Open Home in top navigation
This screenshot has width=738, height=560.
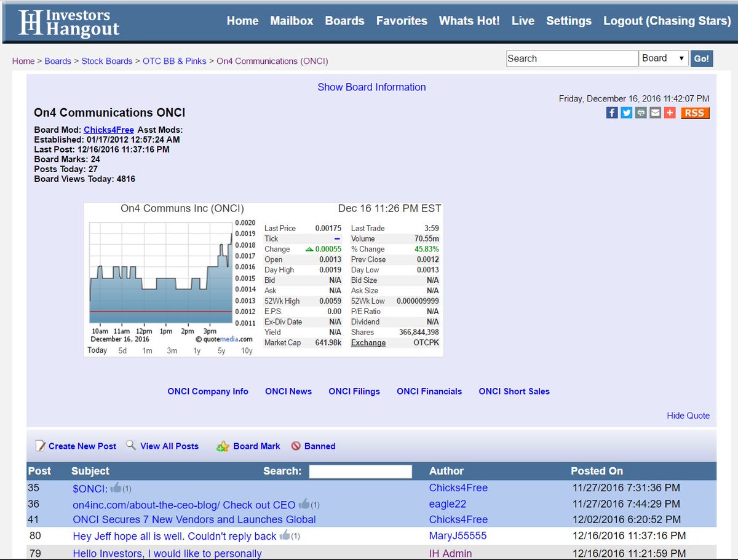[242, 21]
